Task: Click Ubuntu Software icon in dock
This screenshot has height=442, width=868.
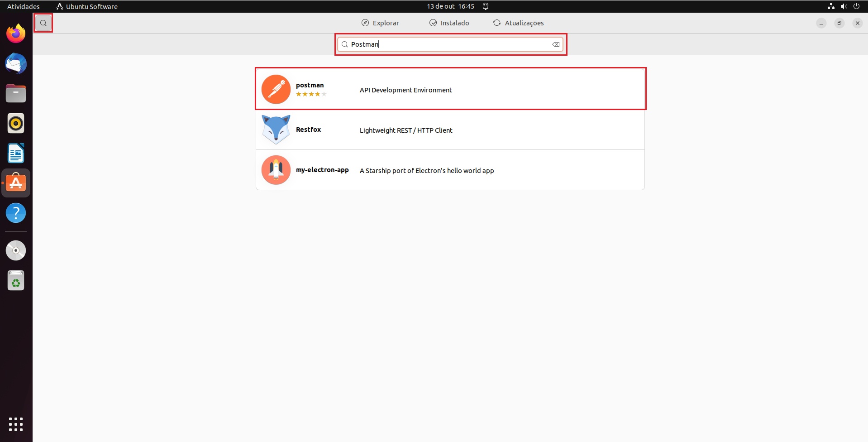Action: pos(16,183)
